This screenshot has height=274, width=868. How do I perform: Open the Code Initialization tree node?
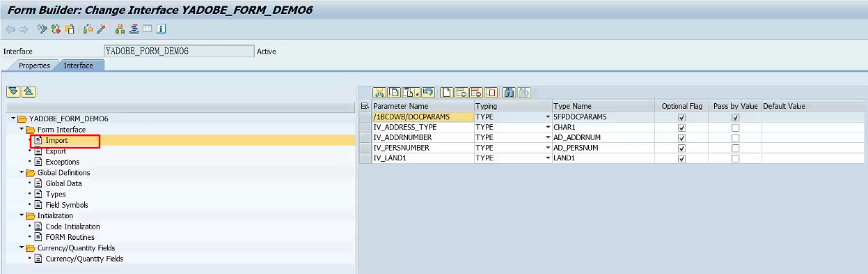(72, 227)
